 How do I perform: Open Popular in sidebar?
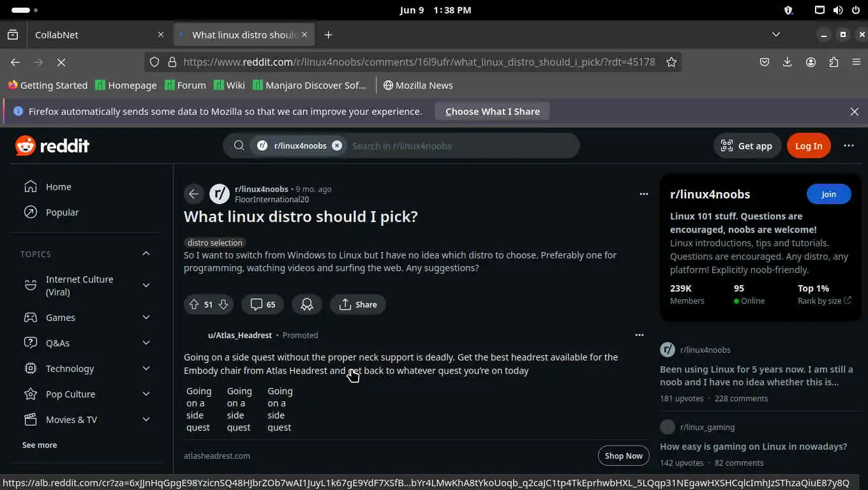[62, 212]
